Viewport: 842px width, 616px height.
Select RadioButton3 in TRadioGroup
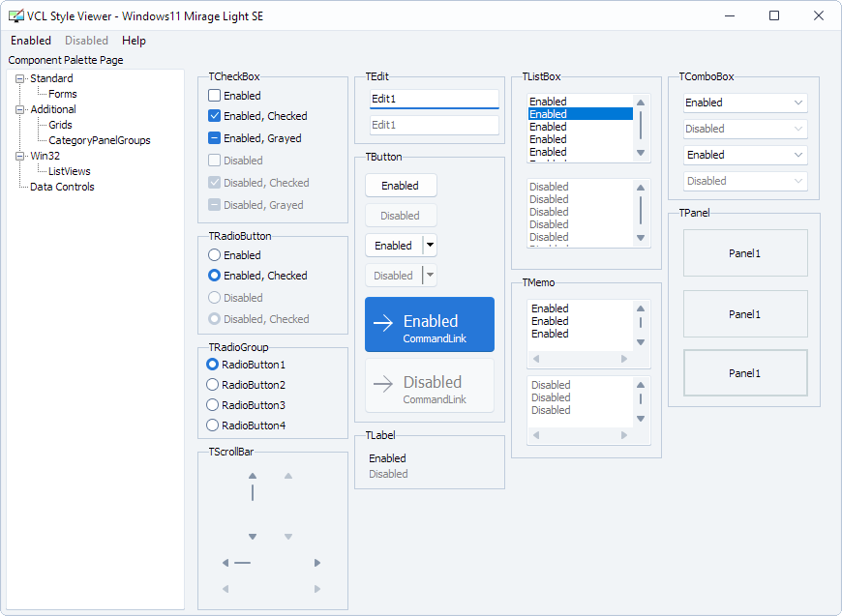click(213, 405)
